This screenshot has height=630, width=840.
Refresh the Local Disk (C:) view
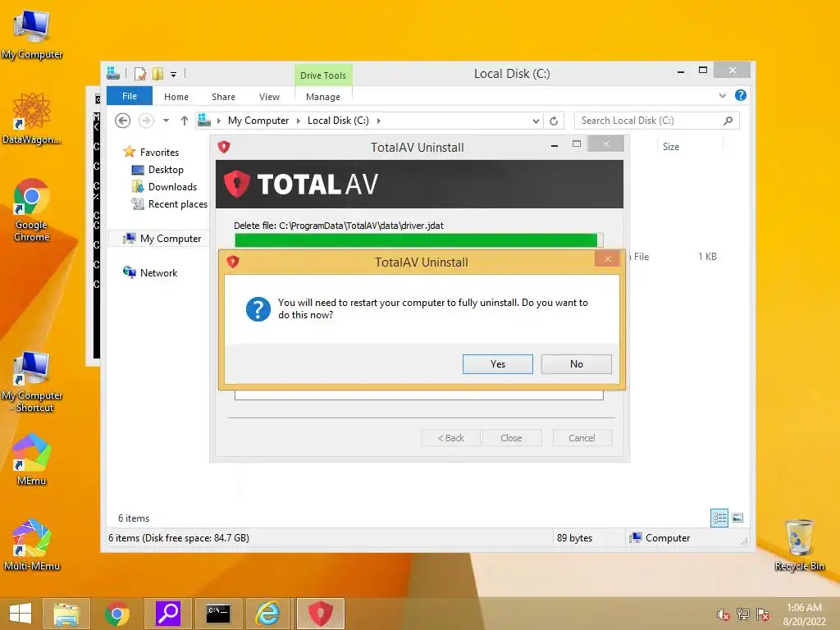[x=554, y=121]
